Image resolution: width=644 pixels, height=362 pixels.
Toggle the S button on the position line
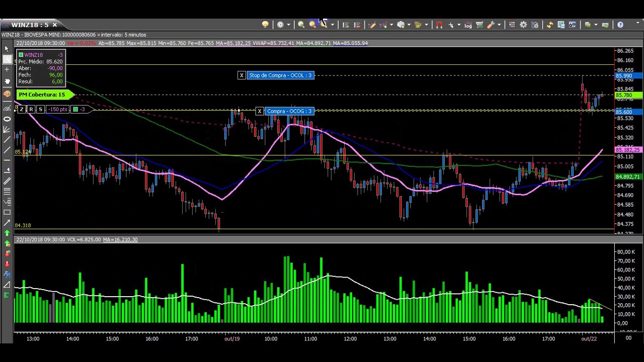coord(40,109)
